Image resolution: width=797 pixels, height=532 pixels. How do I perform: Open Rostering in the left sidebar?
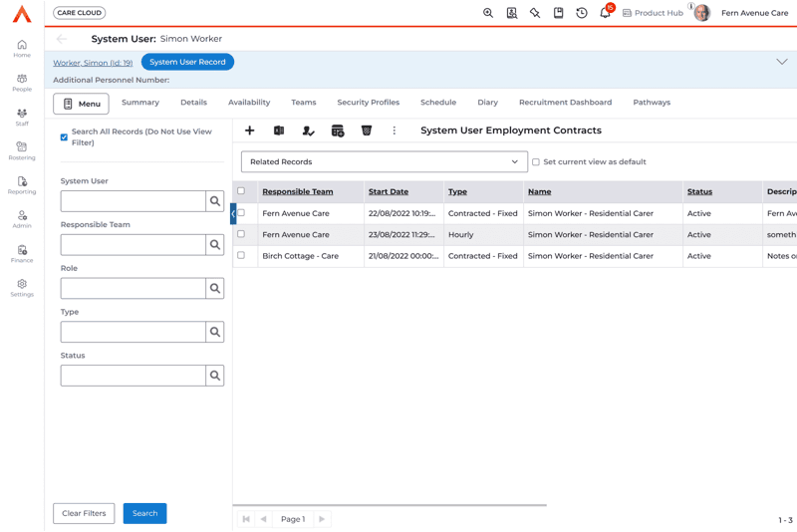point(22,150)
